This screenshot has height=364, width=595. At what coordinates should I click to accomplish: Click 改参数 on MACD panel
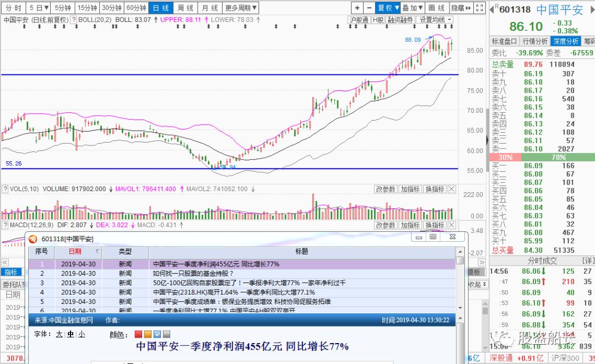click(x=386, y=225)
